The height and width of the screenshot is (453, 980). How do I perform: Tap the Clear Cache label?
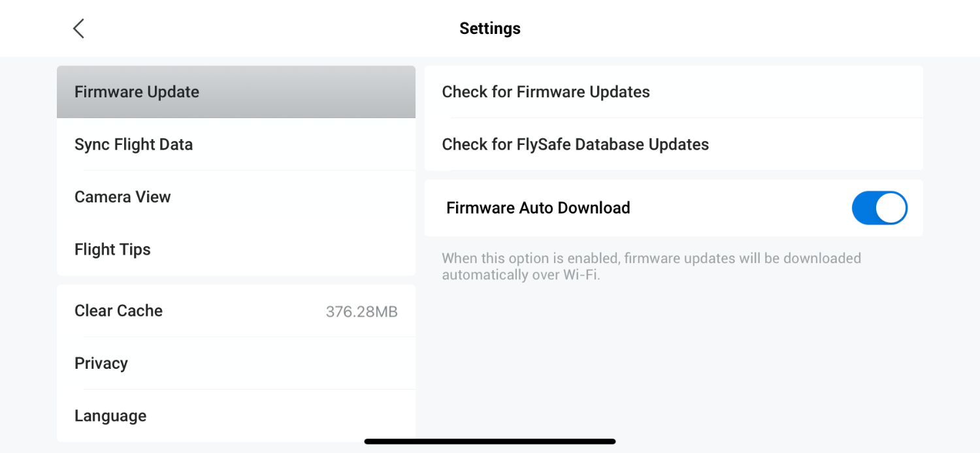118,311
